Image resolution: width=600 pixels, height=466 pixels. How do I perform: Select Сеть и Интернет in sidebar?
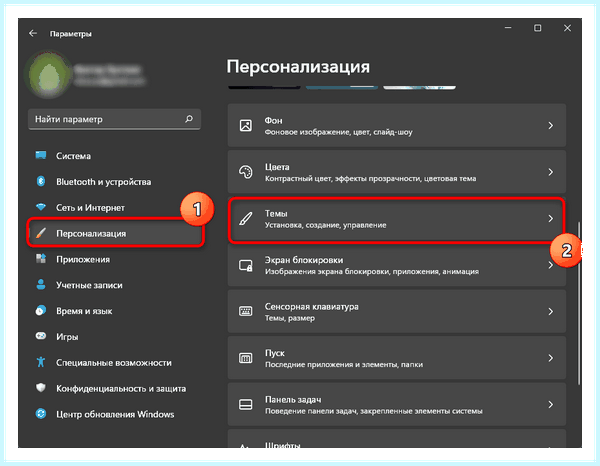click(x=114, y=207)
